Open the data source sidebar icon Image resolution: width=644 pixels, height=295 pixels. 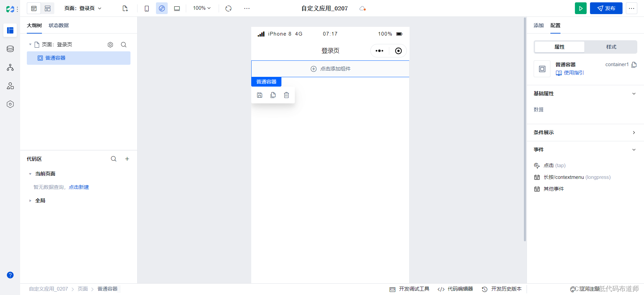(10, 49)
